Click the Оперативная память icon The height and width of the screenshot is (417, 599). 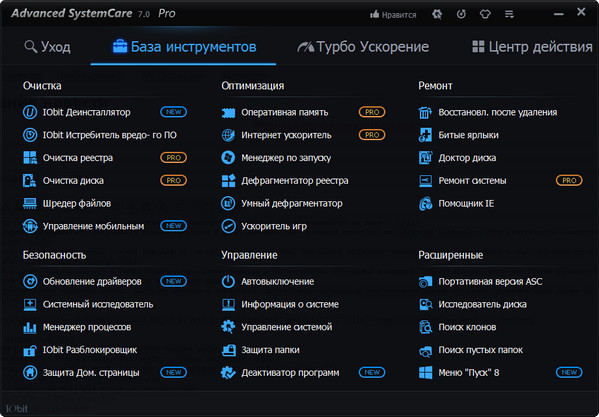click(x=228, y=112)
